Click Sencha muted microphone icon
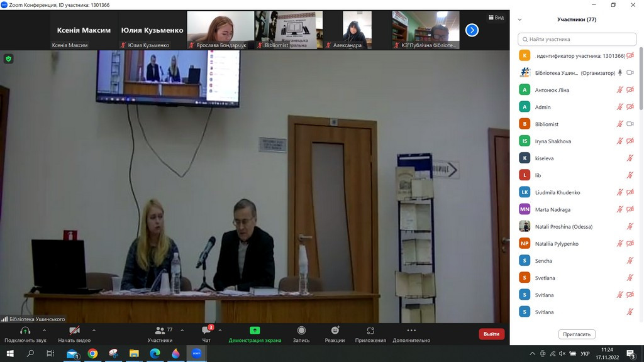This screenshot has height=362, width=644. (x=630, y=261)
